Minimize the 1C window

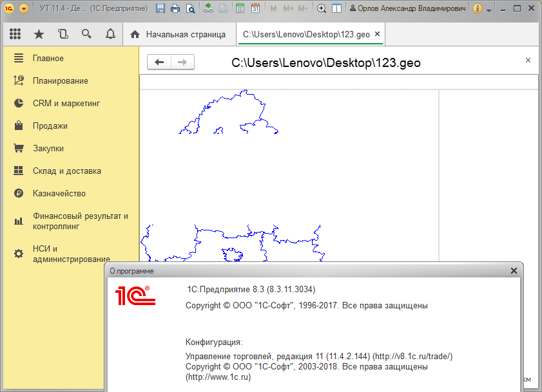coord(503,9)
